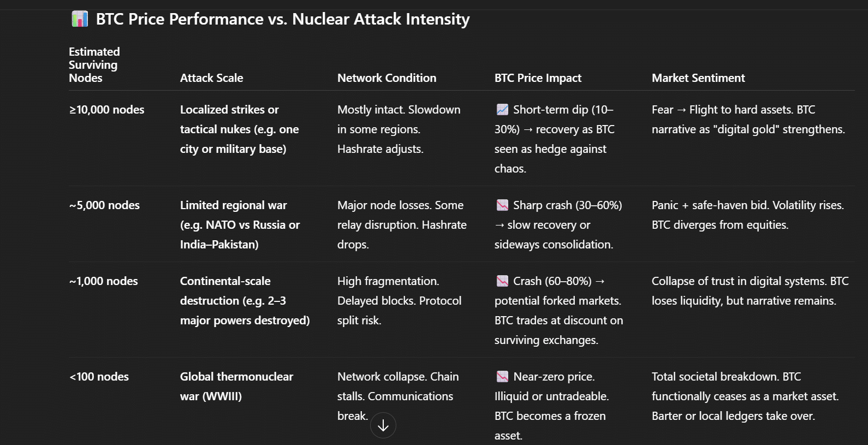This screenshot has height=445, width=868.
Task: Click the downward chart icon beside Crash (60–80%)
Action: coord(502,281)
